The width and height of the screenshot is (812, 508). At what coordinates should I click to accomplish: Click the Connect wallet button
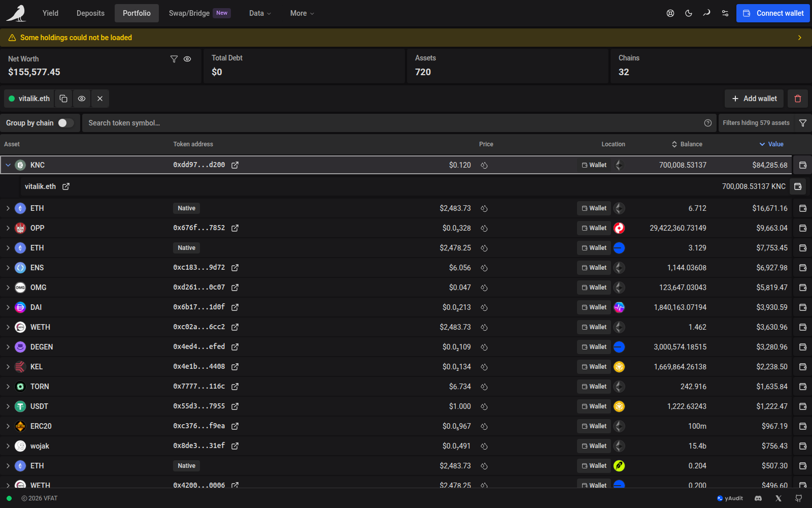(773, 13)
